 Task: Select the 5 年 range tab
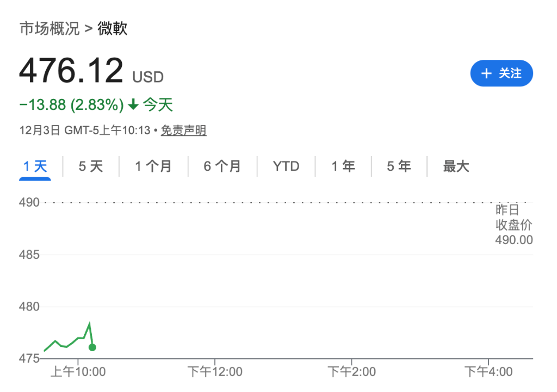tap(399, 166)
